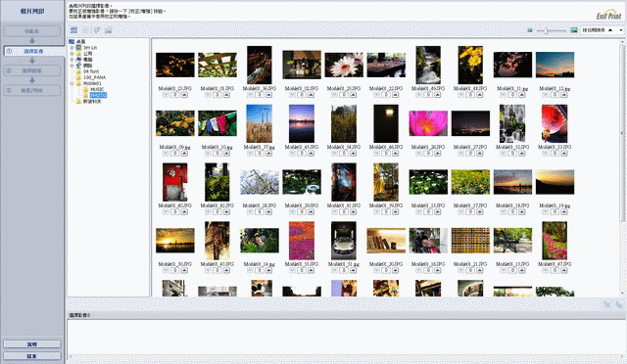Viewport: 627px width, 364px height.
Task: Click the large thumbnail size icon
Action: [x=574, y=30]
